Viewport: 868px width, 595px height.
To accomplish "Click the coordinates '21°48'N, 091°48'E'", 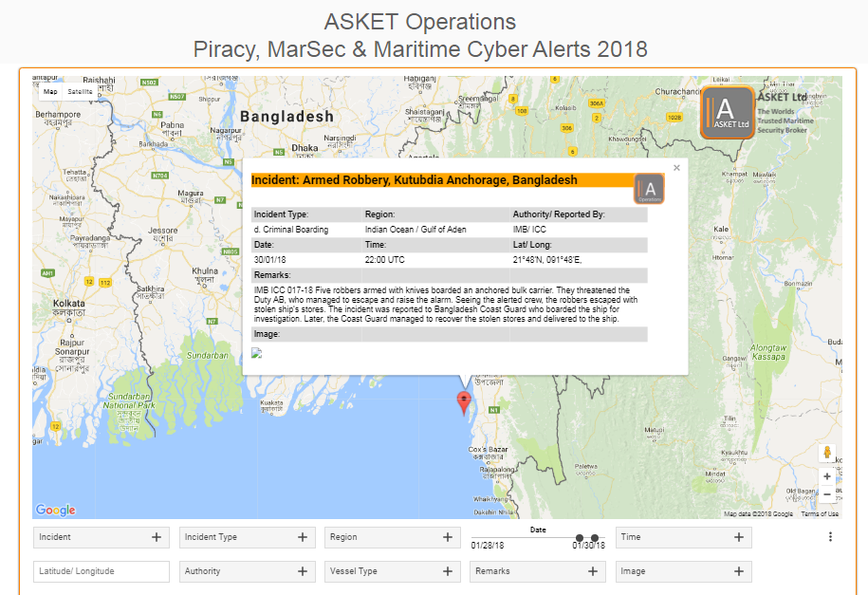I will (x=547, y=260).
